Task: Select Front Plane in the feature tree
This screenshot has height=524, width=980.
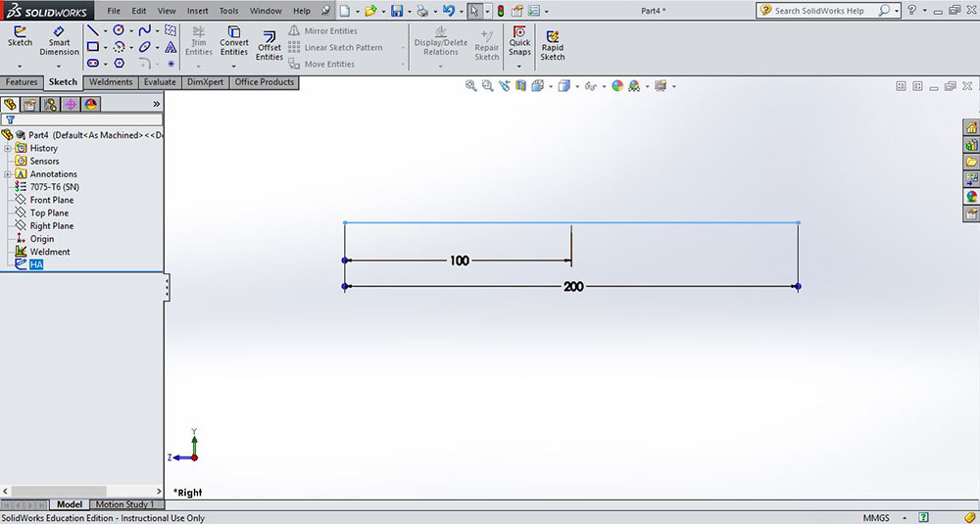Action: [x=51, y=200]
